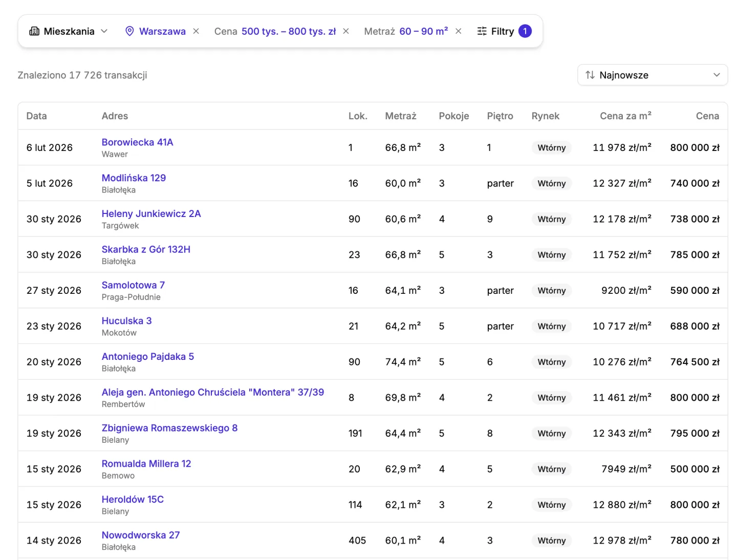Click the filter count badge showing 1

(x=525, y=31)
